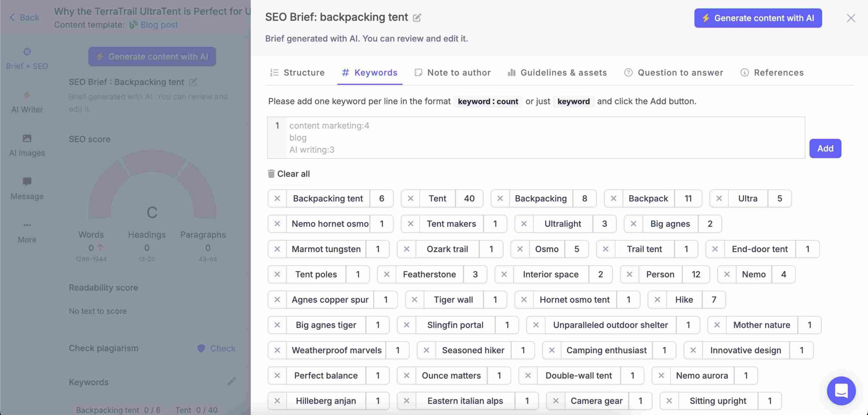Image resolution: width=868 pixels, height=415 pixels.
Task: Click the Add button for keywords
Action: [825, 148]
